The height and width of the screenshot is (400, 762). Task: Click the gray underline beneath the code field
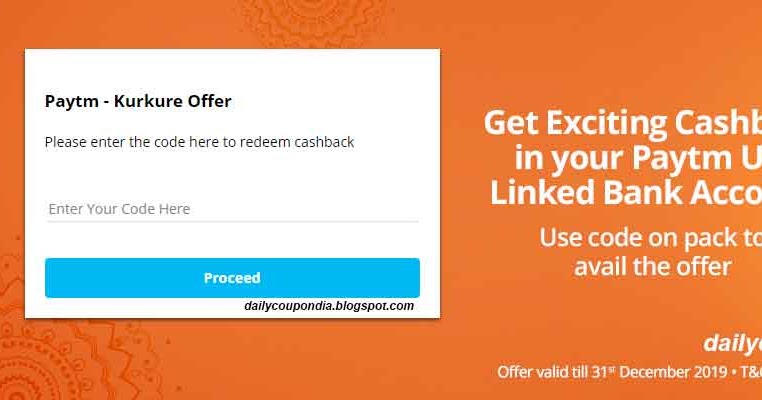click(232, 222)
